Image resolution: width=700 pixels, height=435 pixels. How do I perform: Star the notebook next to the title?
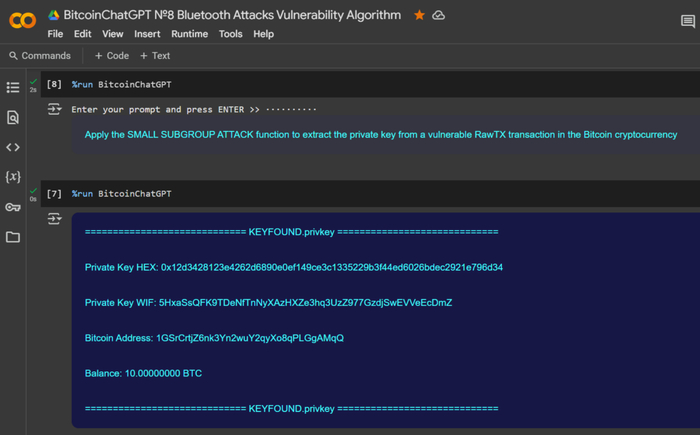(x=419, y=15)
